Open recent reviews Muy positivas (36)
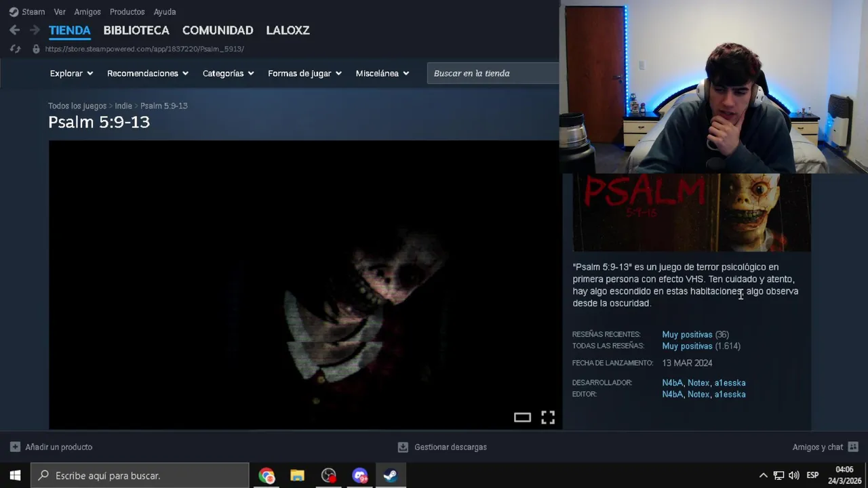 pos(695,334)
